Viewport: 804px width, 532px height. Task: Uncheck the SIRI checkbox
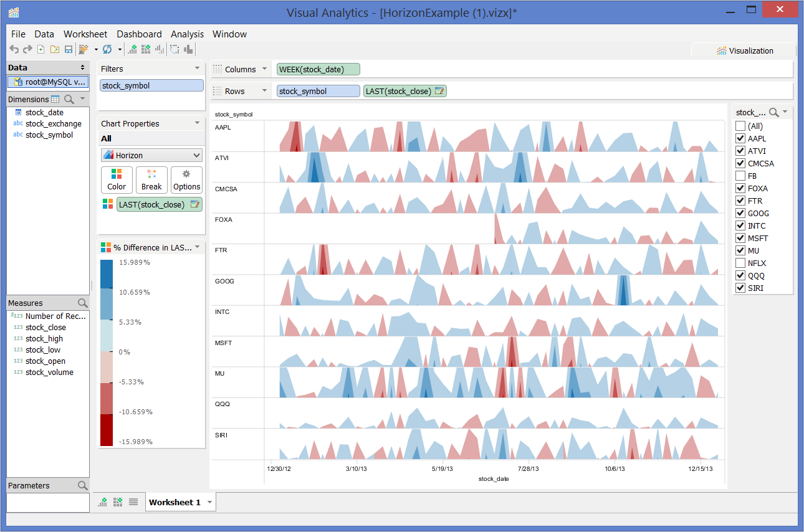tap(740, 288)
